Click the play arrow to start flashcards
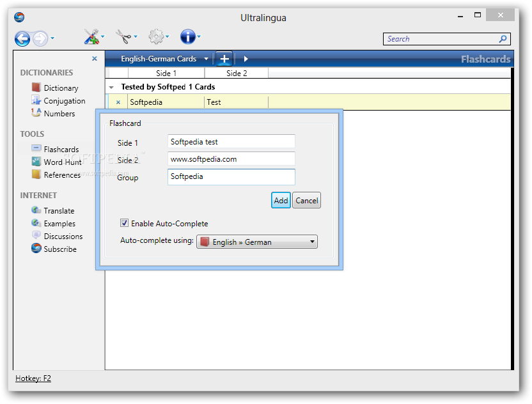The height and width of the screenshot is (404, 532). [246, 59]
